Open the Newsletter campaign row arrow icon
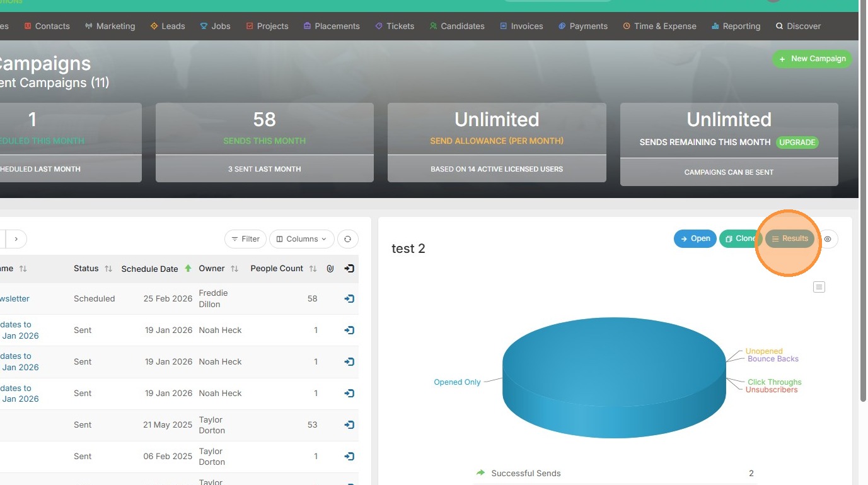Image resolution: width=868 pixels, height=485 pixels. (349, 298)
